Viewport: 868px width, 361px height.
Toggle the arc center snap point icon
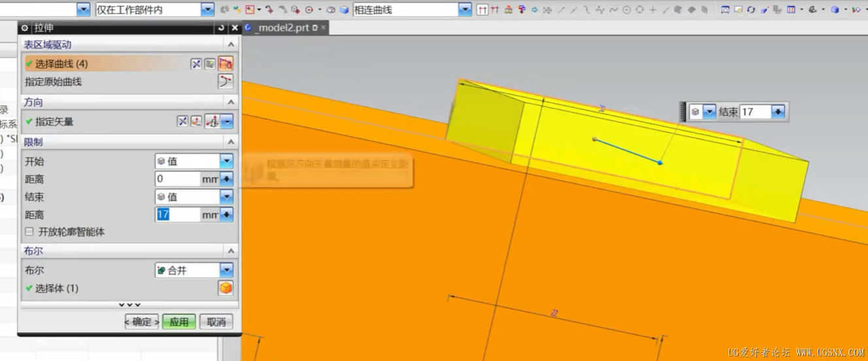627,10
